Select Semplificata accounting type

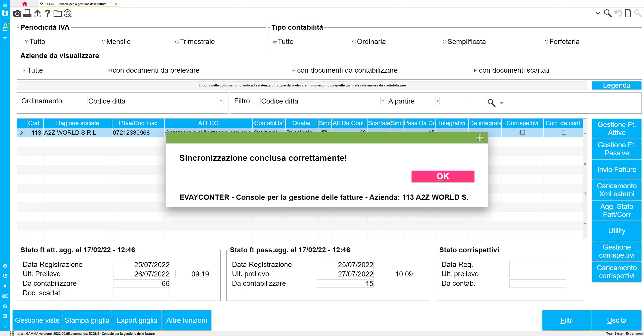445,42
